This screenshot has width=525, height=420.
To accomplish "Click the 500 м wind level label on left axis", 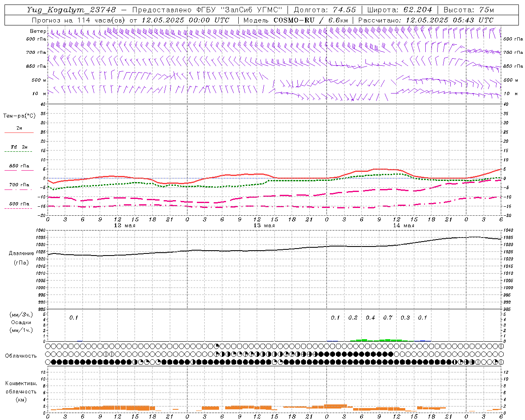I will 39,80.
